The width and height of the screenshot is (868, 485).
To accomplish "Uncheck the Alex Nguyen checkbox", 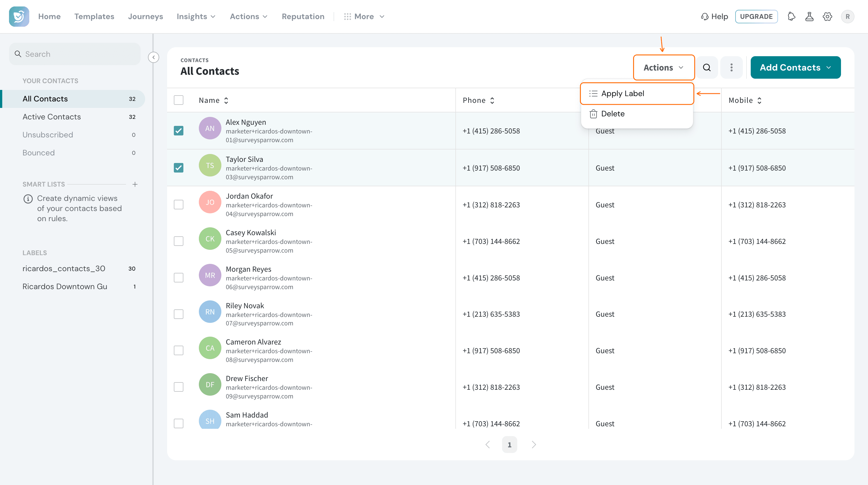I will 179,131.
